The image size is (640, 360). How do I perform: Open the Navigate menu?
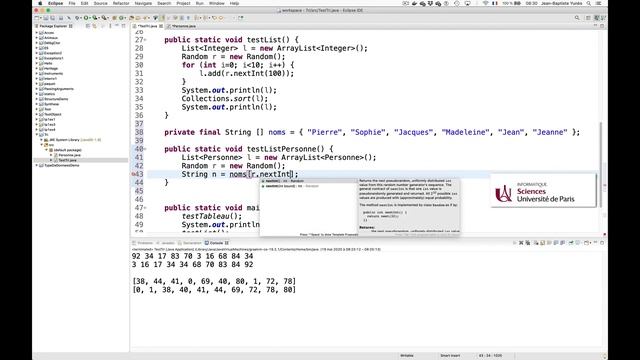143,3
